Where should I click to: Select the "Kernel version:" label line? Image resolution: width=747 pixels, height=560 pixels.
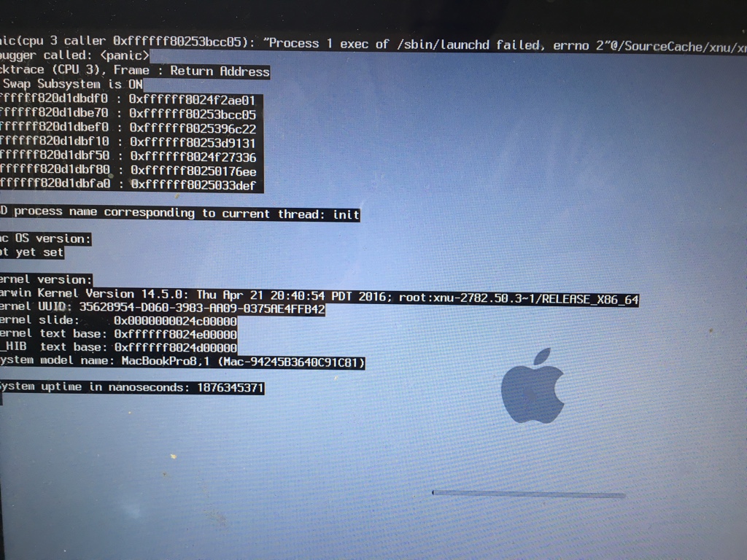click(46, 279)
